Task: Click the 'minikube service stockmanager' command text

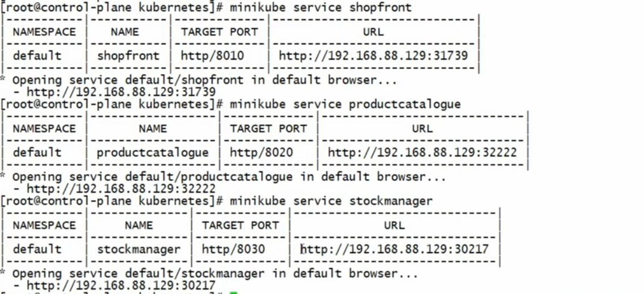Action: (x=331, y=201)
